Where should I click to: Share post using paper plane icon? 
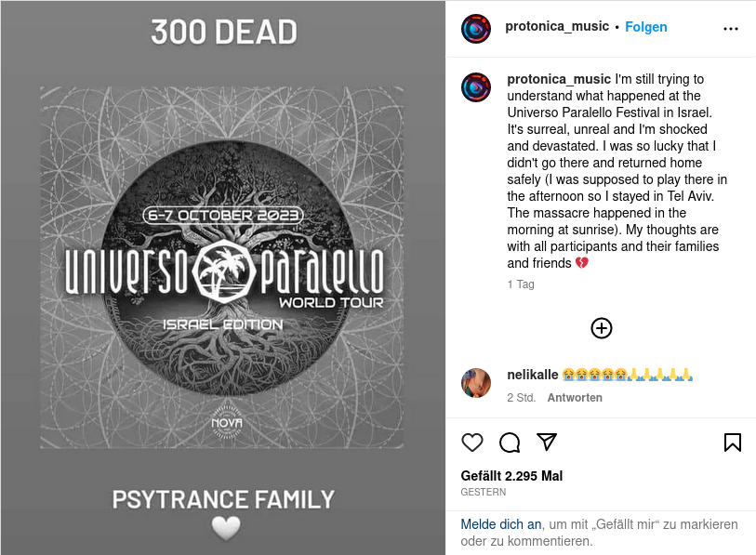click(547, 442)
